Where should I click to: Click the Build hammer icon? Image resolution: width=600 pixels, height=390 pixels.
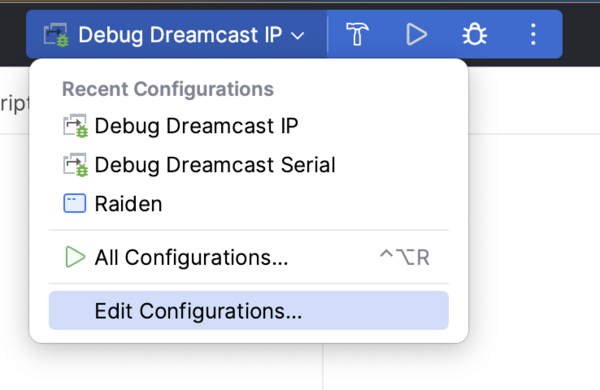click(357, 34)
